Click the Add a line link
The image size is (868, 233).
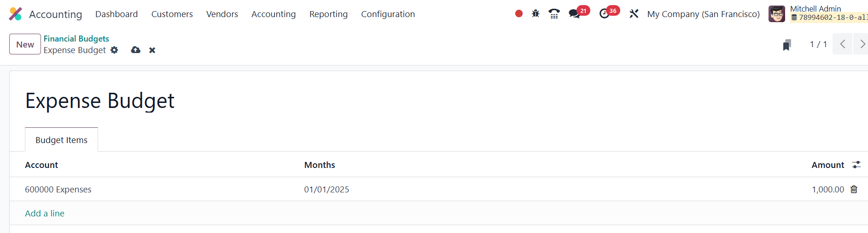[x=45, y=213]
